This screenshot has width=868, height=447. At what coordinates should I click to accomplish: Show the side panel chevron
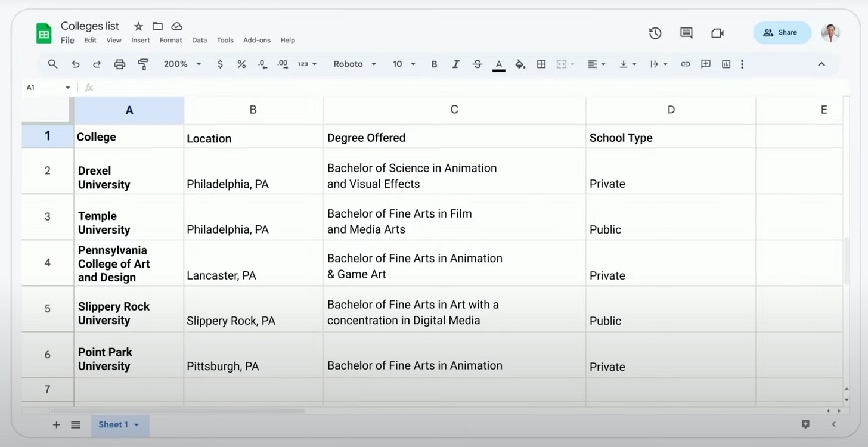[x=833, y=424]
